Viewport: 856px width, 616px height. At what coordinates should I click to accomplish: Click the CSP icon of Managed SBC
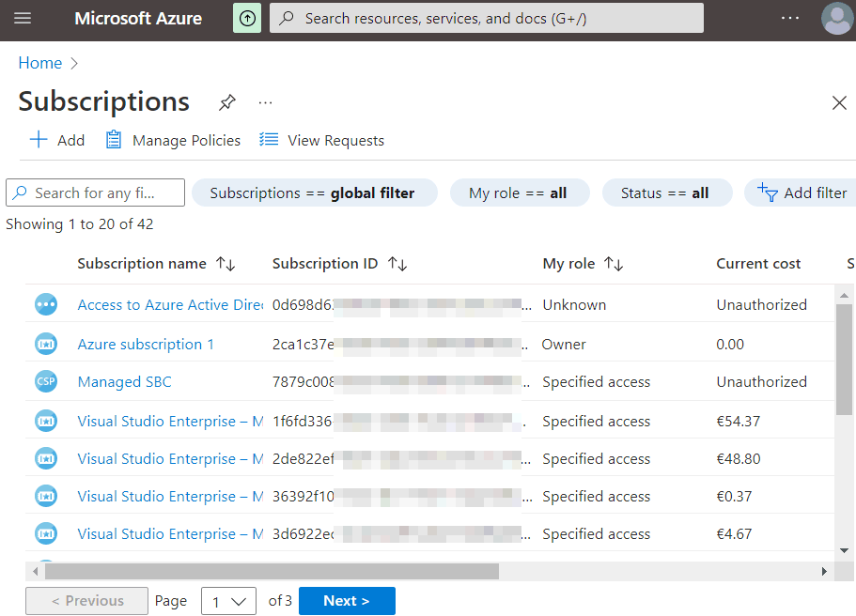point(46,381)
